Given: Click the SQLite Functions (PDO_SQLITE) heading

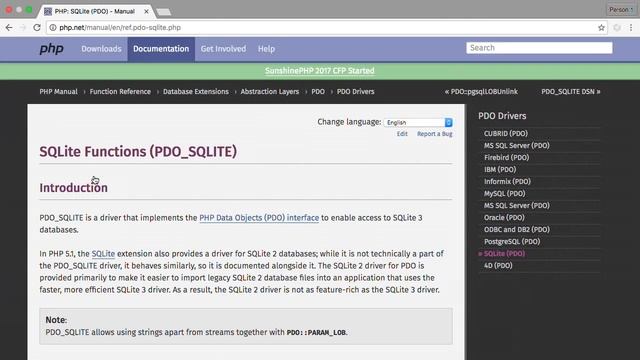Looking at the screenshot, I should 138,152.
